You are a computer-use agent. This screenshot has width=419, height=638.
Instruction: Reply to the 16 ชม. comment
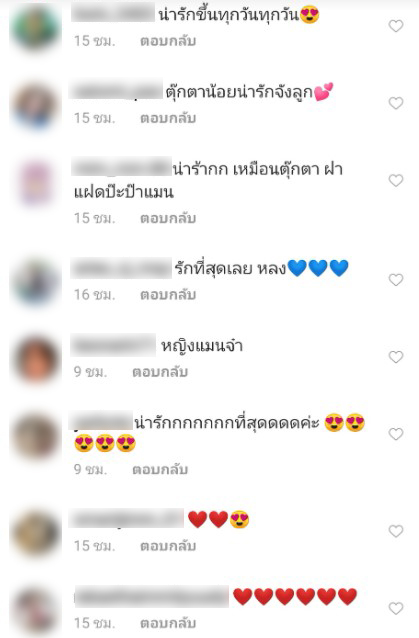tap(168, 295)
